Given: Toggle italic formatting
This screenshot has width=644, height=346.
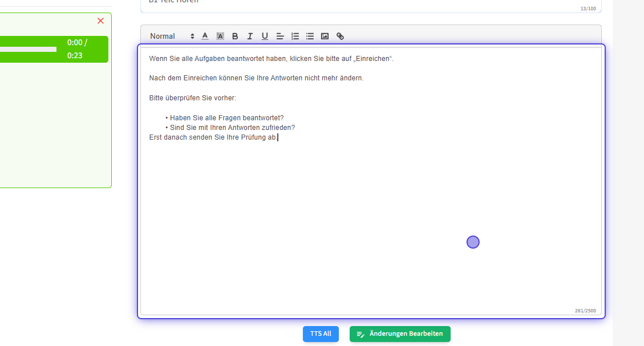Looking at the screenshot, I should pos(250,36).
